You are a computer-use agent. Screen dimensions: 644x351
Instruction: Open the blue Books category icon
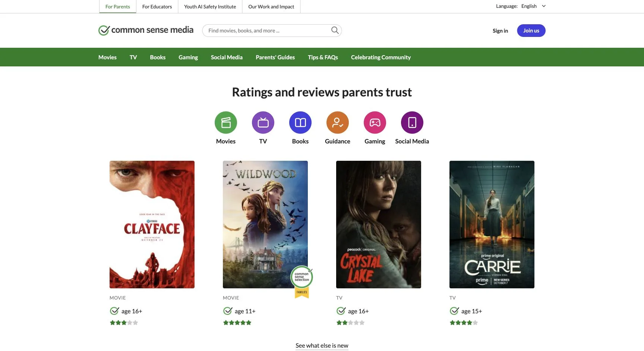point(300,122)
